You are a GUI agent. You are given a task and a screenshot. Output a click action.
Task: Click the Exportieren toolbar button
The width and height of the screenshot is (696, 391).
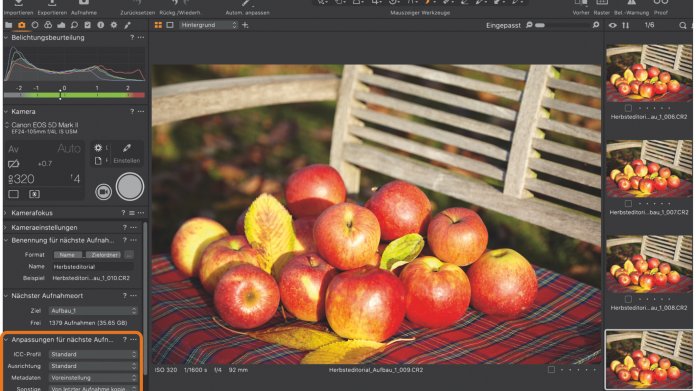tap(52, 8)
